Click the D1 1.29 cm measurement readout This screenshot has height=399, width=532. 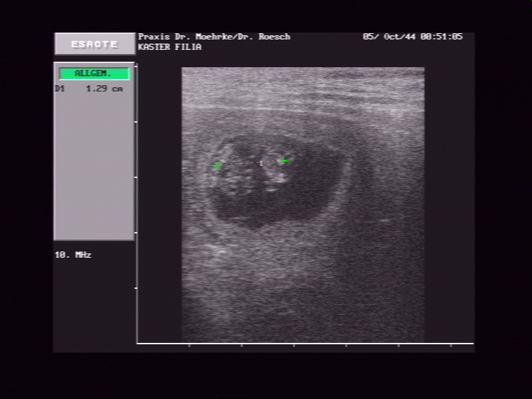click(89, 89)
